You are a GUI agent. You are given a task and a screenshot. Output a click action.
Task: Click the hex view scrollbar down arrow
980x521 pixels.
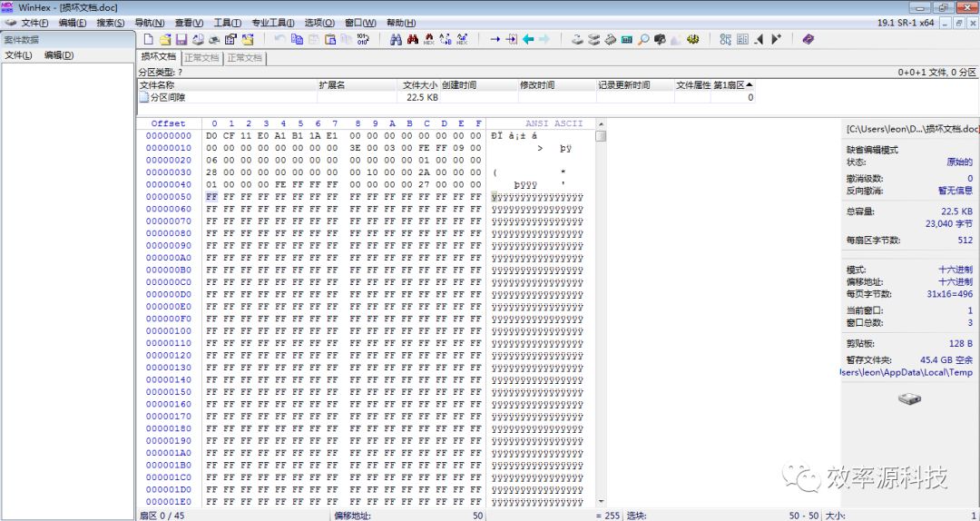(601, 502)
